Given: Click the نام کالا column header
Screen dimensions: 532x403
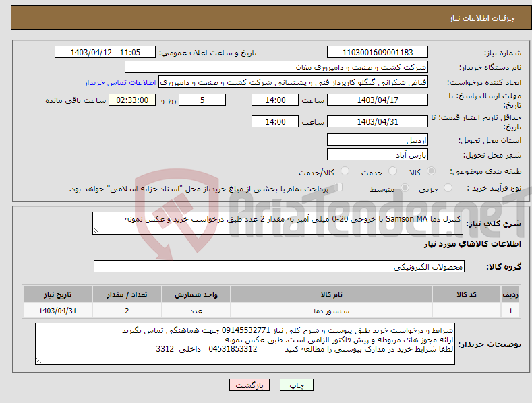Looking at the screenshot, I should pos(332,294).
